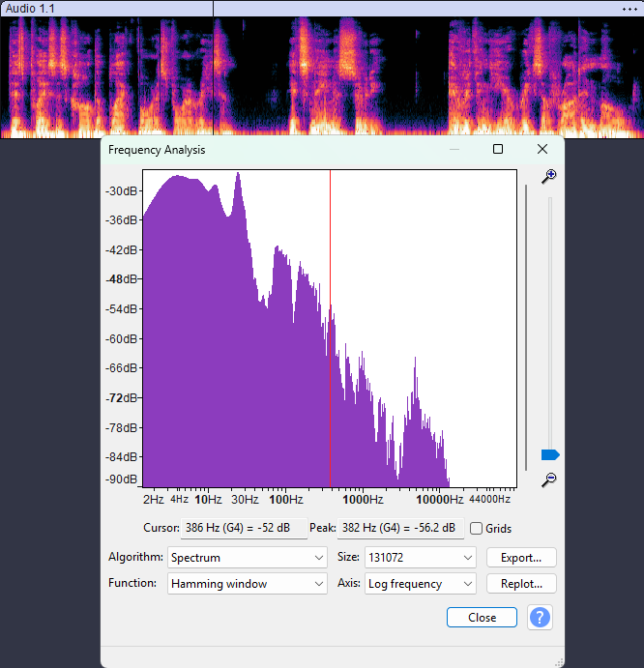644x668 pixels.
Task: Click the Audio 1.1 clip title bar
Action: [322, 9]
